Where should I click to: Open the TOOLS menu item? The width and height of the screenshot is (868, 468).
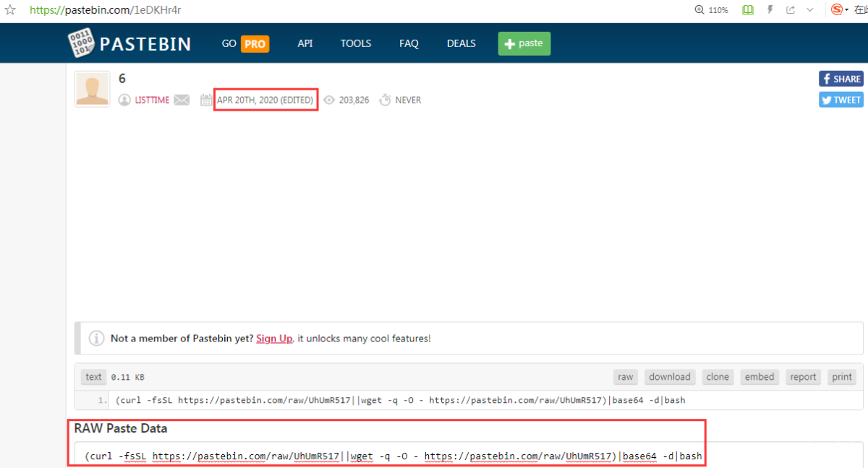pyautogui.click(x=356, y=43)
